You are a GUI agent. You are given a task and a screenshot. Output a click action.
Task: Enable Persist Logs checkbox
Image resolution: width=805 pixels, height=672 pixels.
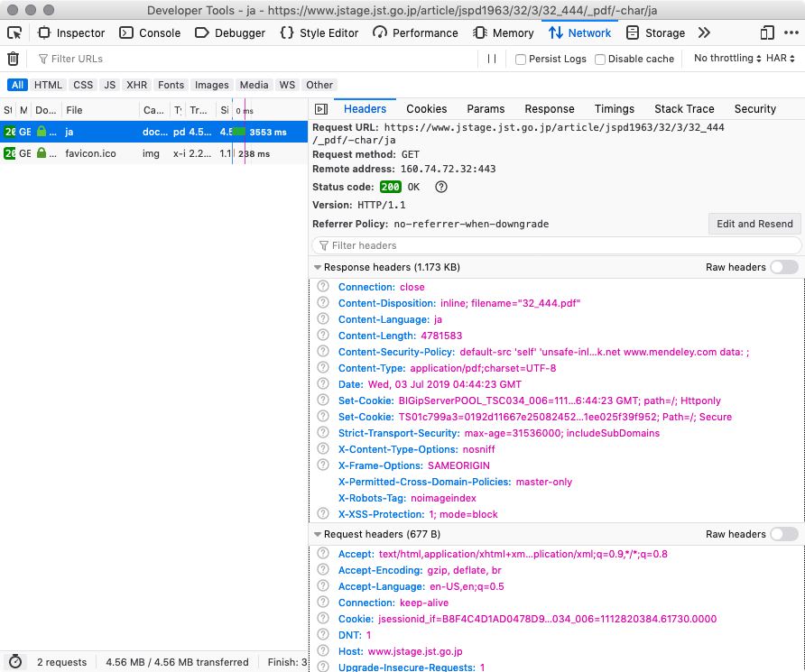(x=521, y=60)
